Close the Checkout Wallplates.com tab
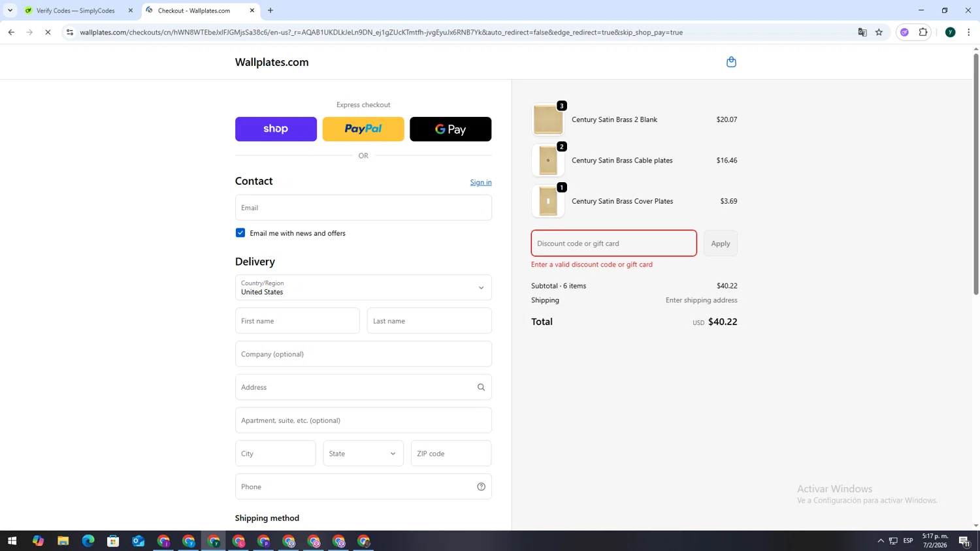The image size is (980, 551). pos(252,10)
